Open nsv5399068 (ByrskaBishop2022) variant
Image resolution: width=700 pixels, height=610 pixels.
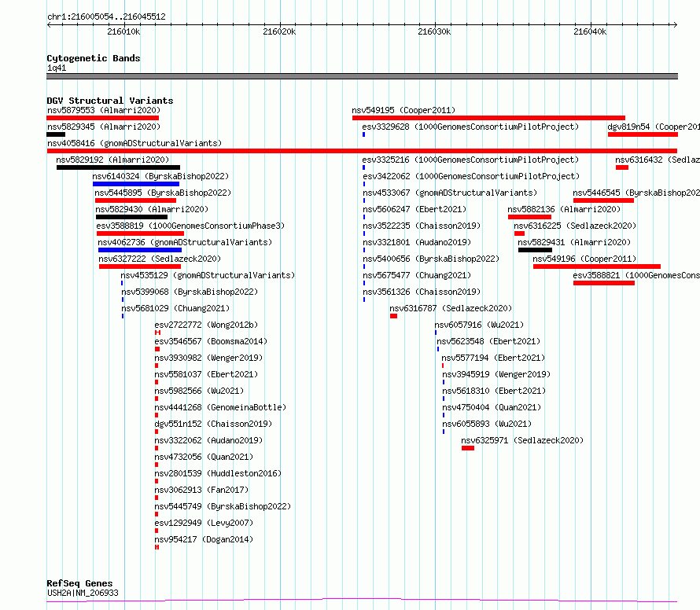click(x=190, y=292)
